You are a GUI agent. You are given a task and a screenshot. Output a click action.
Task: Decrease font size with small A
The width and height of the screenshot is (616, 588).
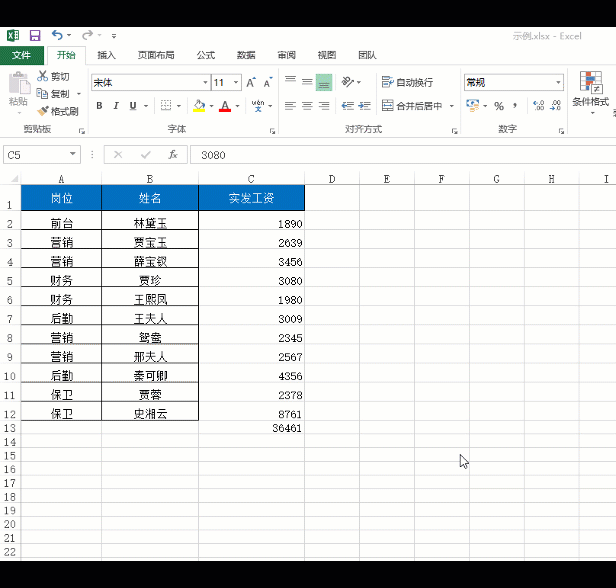coord(268,82)
